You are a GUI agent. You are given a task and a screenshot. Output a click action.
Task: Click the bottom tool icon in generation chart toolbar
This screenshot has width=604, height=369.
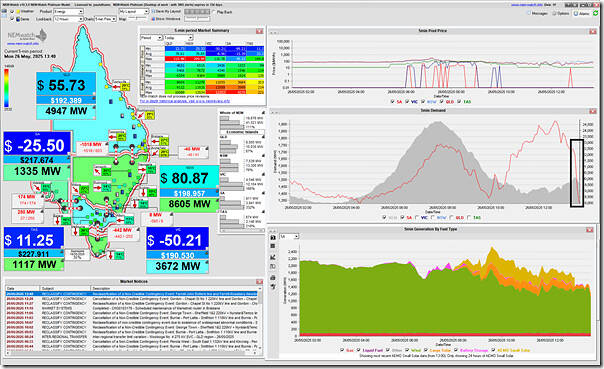[273, 287]
